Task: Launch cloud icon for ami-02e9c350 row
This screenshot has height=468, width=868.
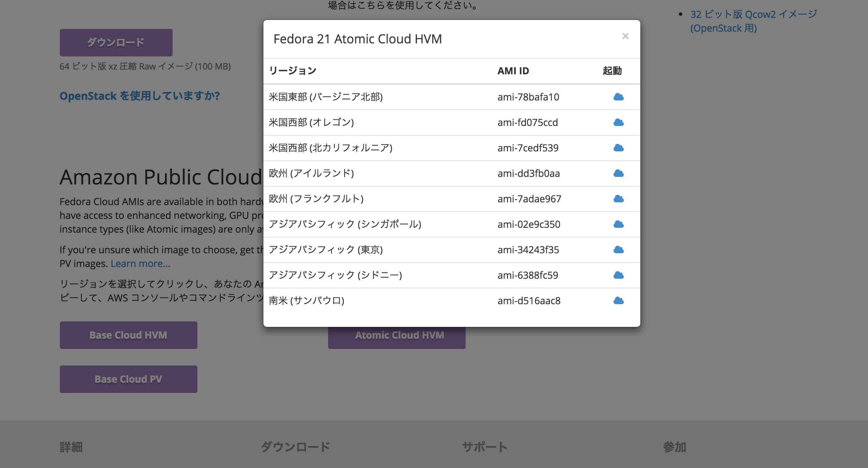Action: pyautogui.click(x=618, y=224)
